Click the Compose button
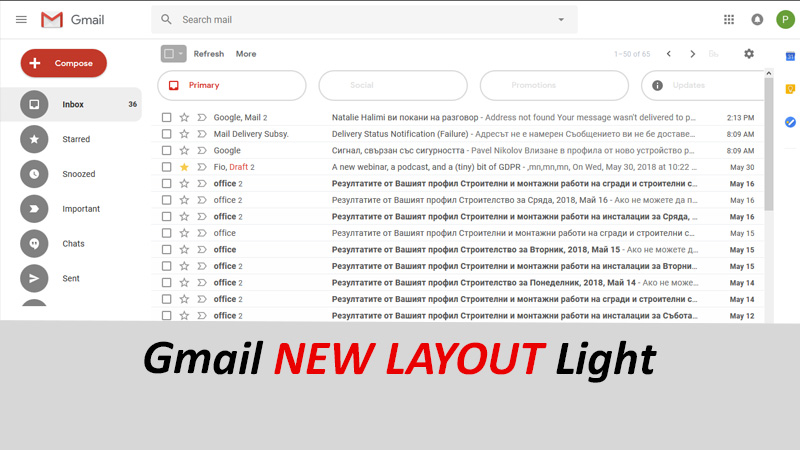The image size is (800, 450). [64, 63]
